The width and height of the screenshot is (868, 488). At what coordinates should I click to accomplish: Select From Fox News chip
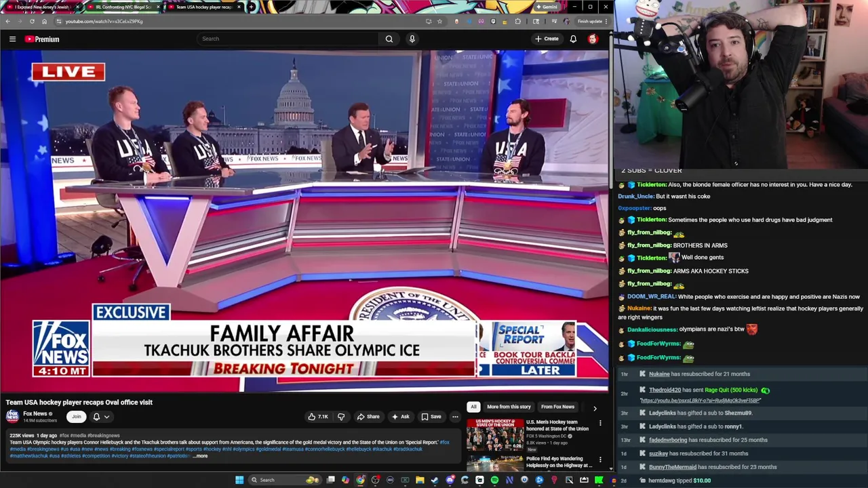(x=557, y=407)
